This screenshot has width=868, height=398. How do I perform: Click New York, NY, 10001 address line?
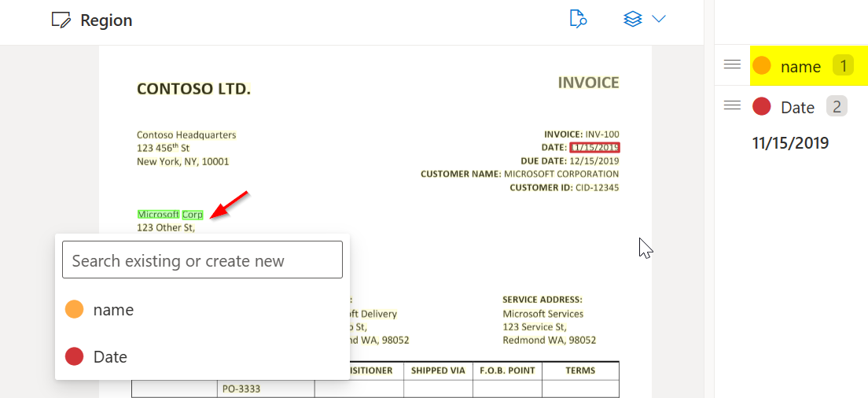[182, 161]
